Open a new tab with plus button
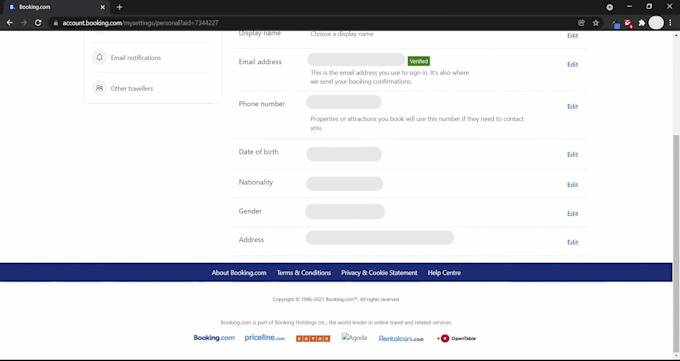The image size is (680, 361). pos(119,7)
